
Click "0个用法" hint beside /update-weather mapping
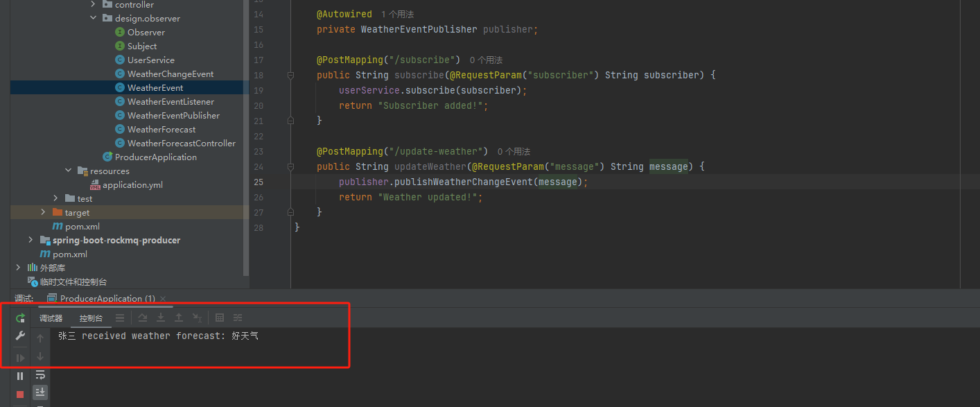coord(514,152)
